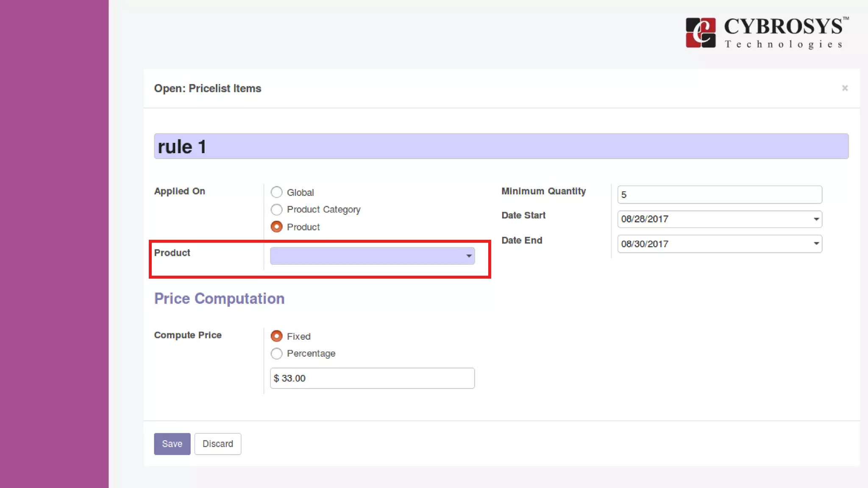Image resolution: width=868 pixels, height=488 pixels.
Task: Click the Date Start 08/28/2017 field
Action: pos(712,219)
